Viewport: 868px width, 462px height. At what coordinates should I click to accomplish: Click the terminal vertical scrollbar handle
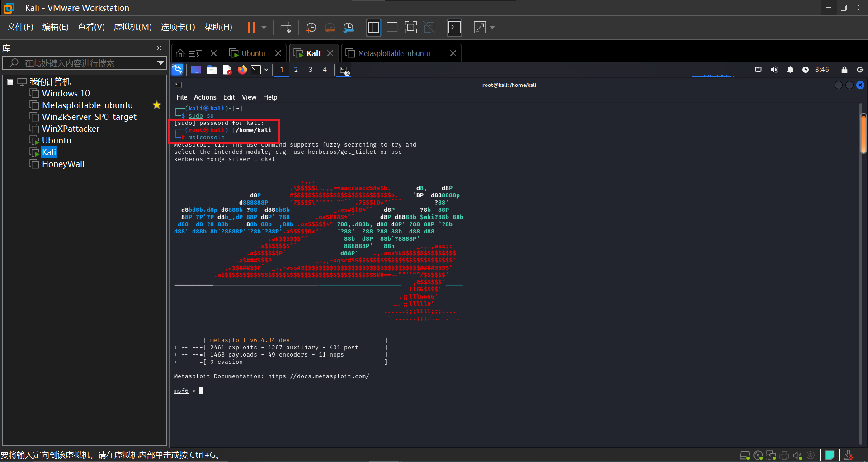coord(863,133)
